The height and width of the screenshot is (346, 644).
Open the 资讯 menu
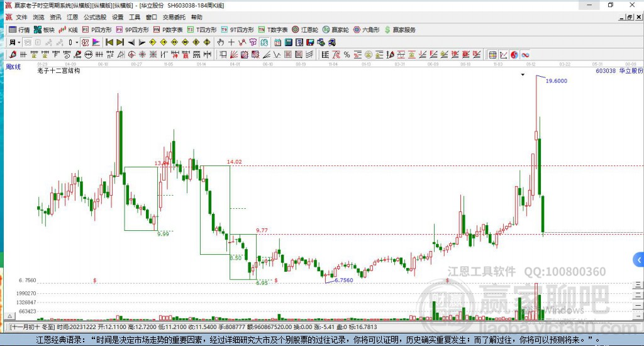coord(55,17)
